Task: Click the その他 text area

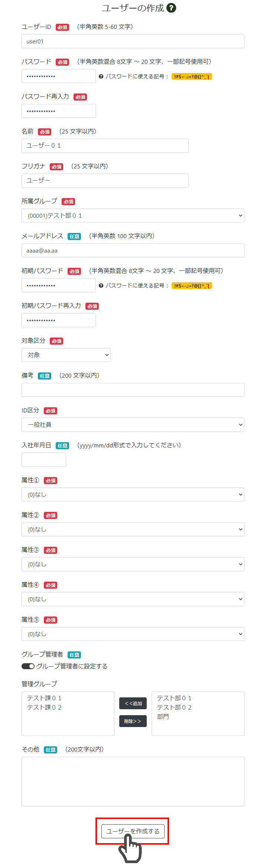Action: [133, 782]
